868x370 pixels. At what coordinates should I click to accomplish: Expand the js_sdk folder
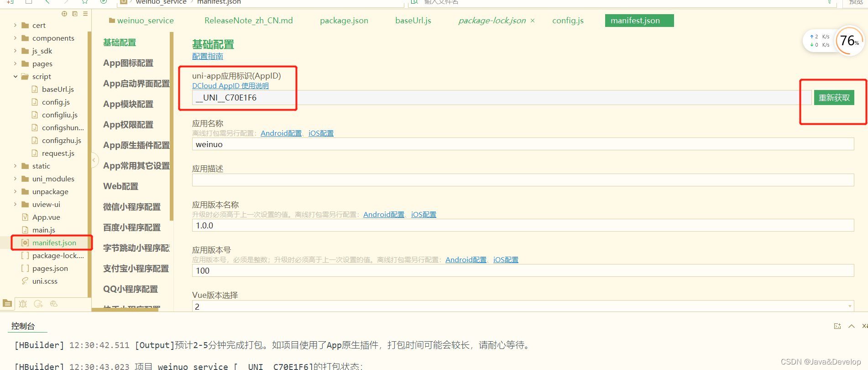[16, 51]
